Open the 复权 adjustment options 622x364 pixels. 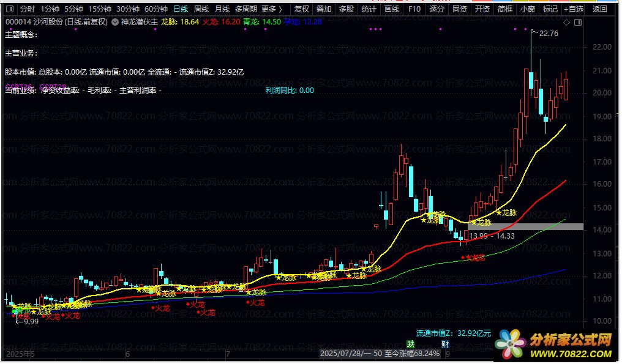[x=301, y=9]
